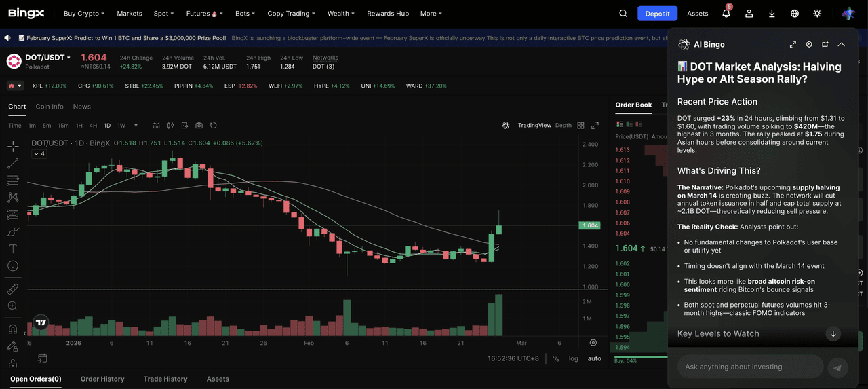Toggle light/dark theme sun icon
This screenshot has width=868, height=389.
tap(817, 14)
